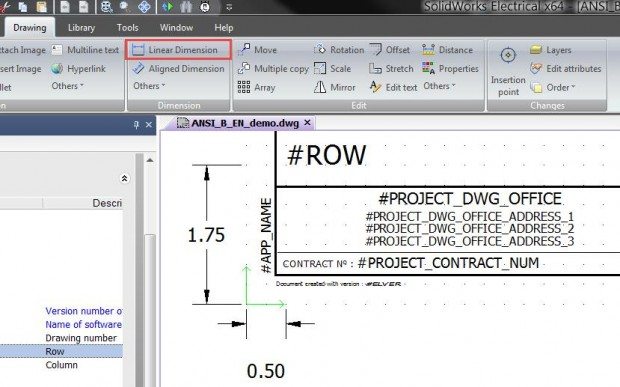Screen dimensions: 620x387
Task: Select the Version number attribute
Action: tap(83, 311)
